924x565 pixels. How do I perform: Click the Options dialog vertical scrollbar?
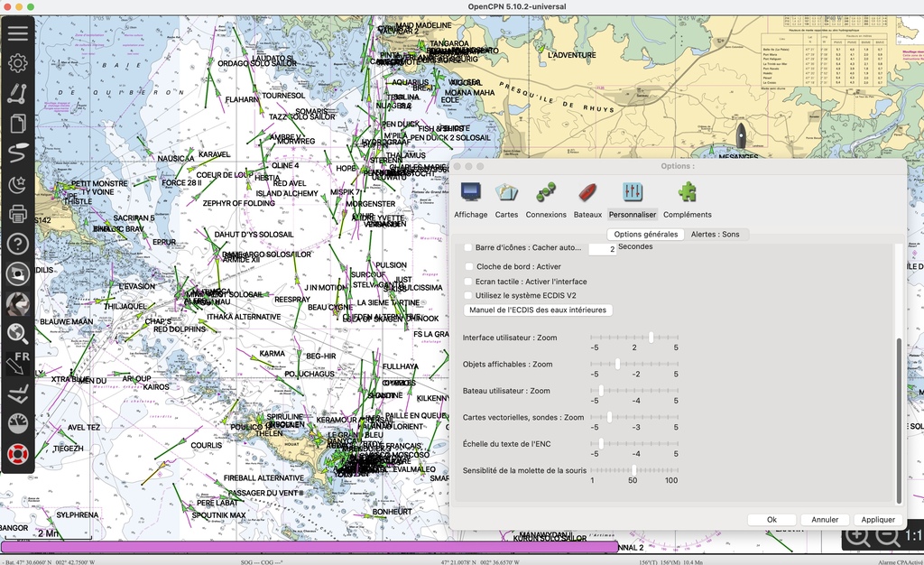click(899, 421)
